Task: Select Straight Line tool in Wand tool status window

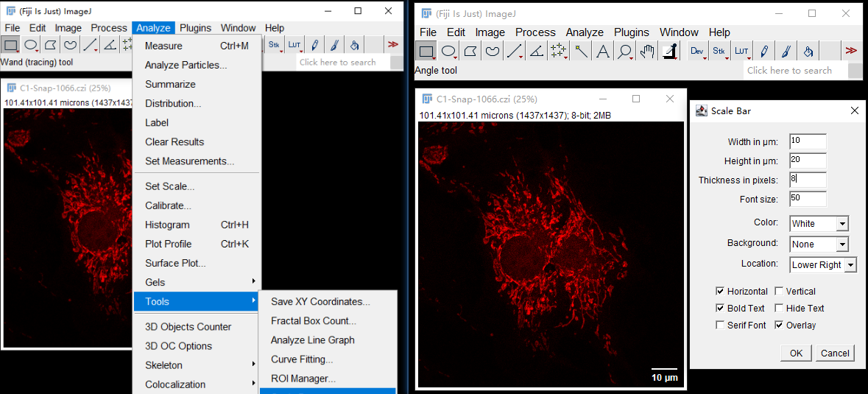Action: (91, 44)
